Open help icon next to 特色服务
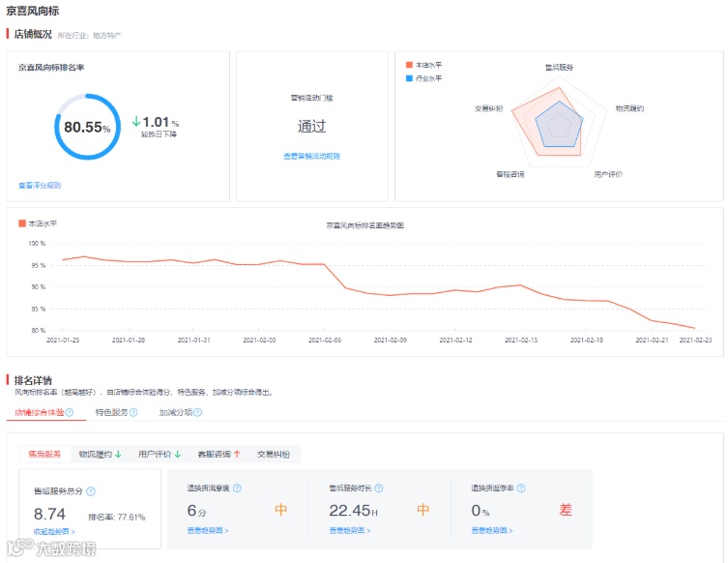 (133, 412)
